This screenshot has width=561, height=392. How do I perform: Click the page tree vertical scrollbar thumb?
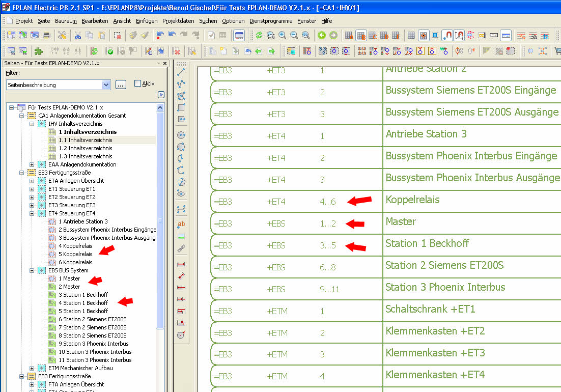click(x=160, y=220)
